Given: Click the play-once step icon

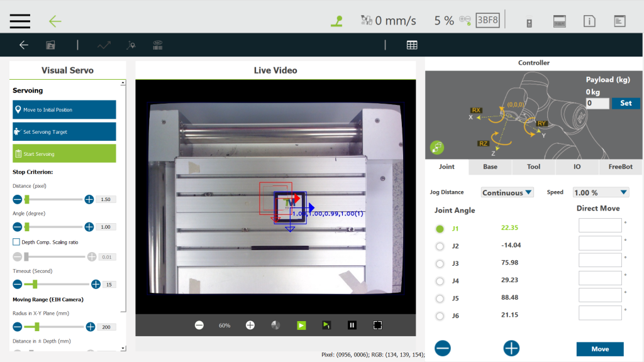Looking at the screenshot, I should [x=326, y=325].
